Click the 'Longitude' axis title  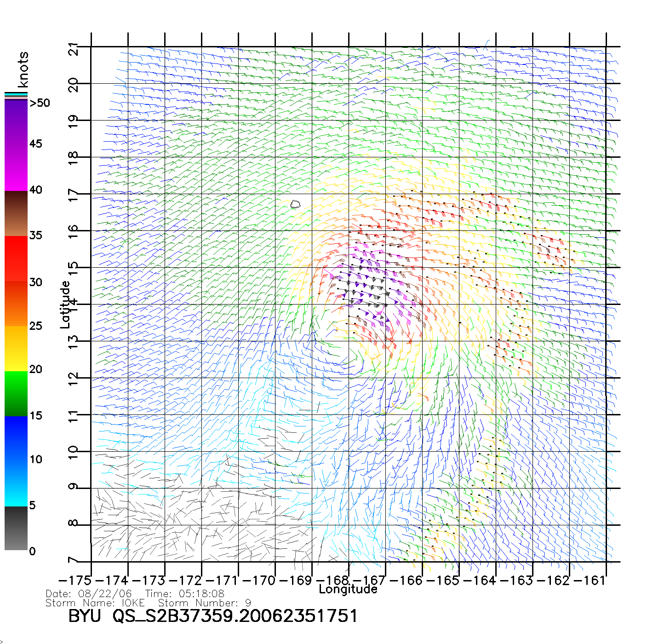(348, 589)
